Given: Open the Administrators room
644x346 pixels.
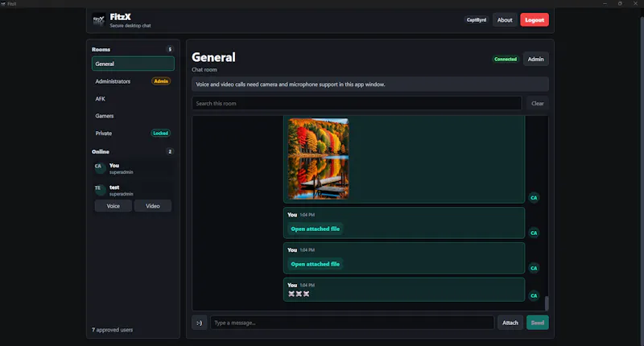Looking at the screenshot, I should click(133, 81).
